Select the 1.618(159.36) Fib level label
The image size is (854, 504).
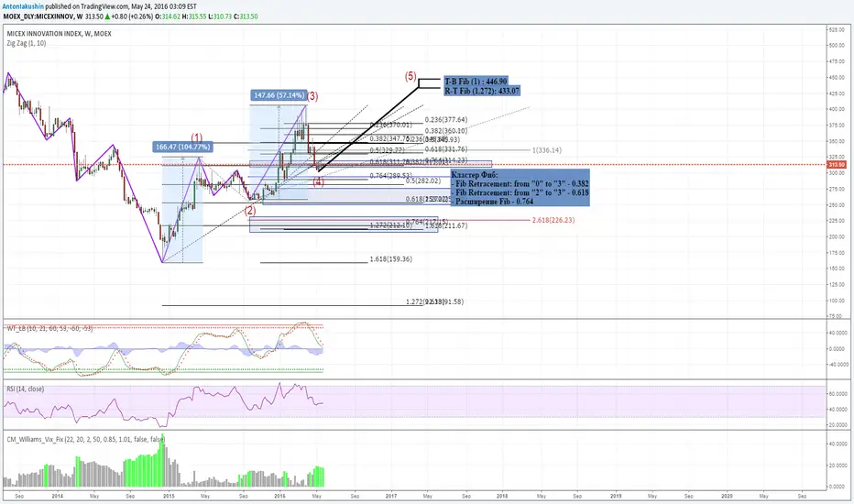pyautogui.click(x=391, y=259)
